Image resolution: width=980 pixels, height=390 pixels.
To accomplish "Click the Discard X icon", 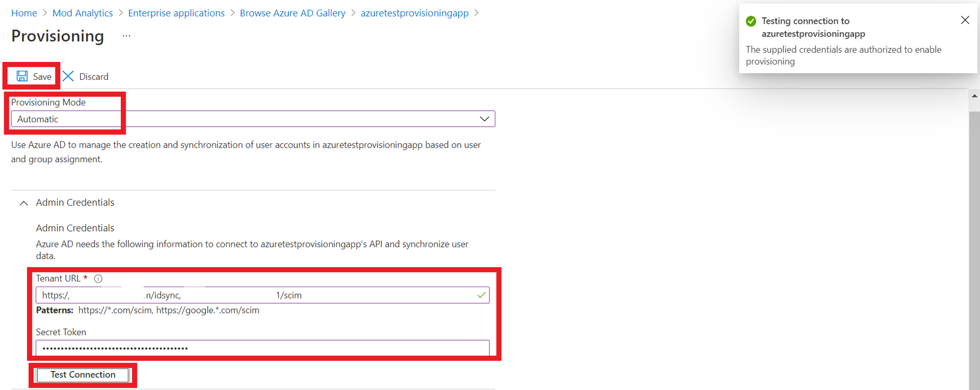I will click(68, 76).
